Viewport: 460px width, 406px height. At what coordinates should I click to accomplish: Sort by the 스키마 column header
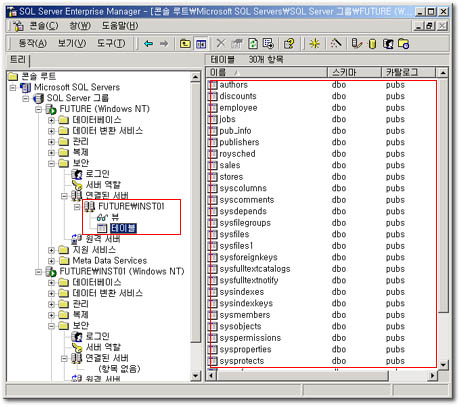354,72
